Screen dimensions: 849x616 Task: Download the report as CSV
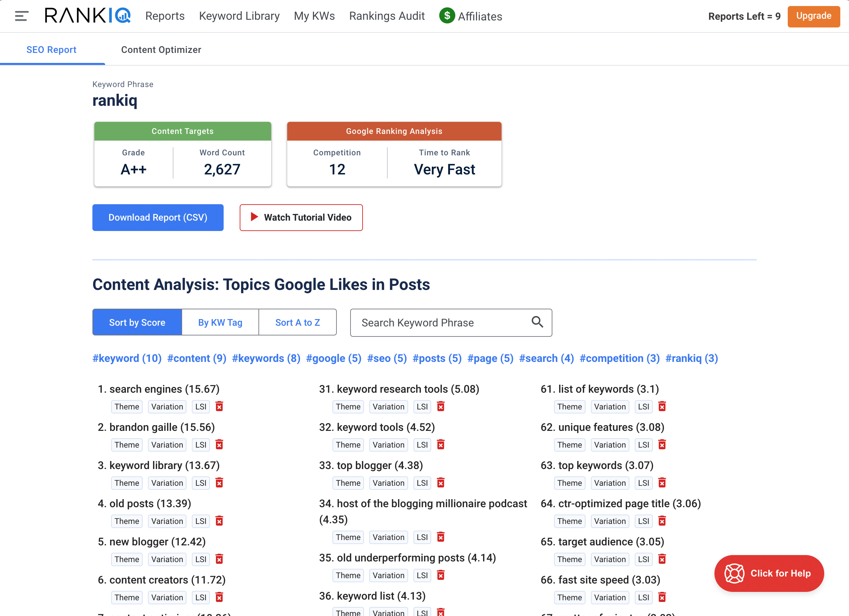click(x=158, y=217)
